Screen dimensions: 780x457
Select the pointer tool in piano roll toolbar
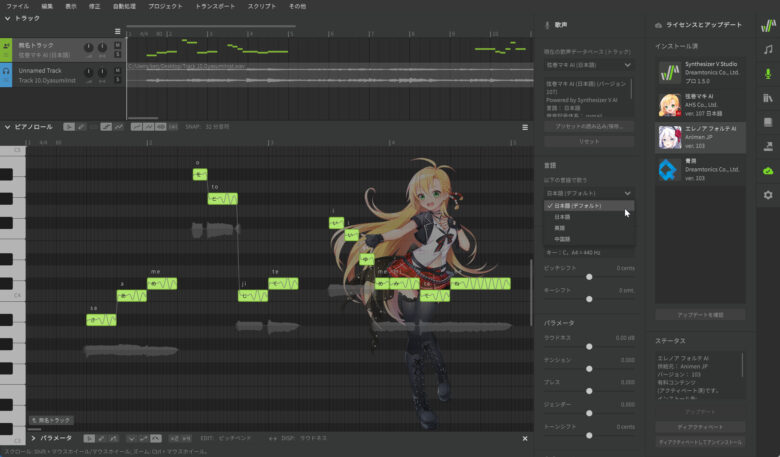(x=69, y=127)
